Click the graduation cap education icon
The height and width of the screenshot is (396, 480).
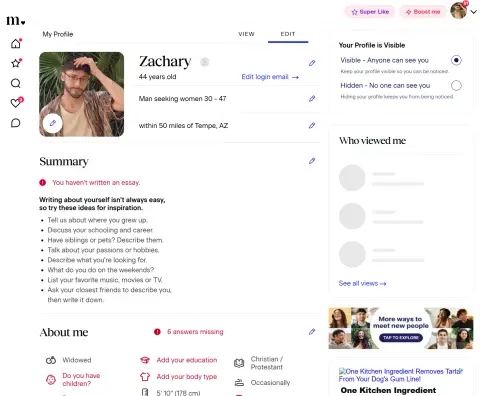[145, 360]
